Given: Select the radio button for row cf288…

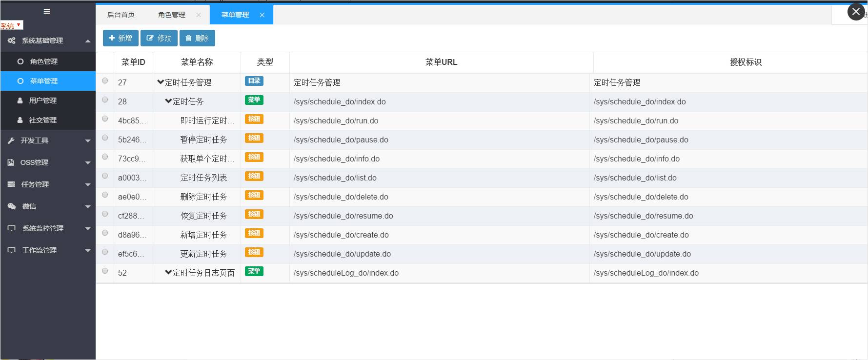Looking at the screenshot, I should [105, 214].
